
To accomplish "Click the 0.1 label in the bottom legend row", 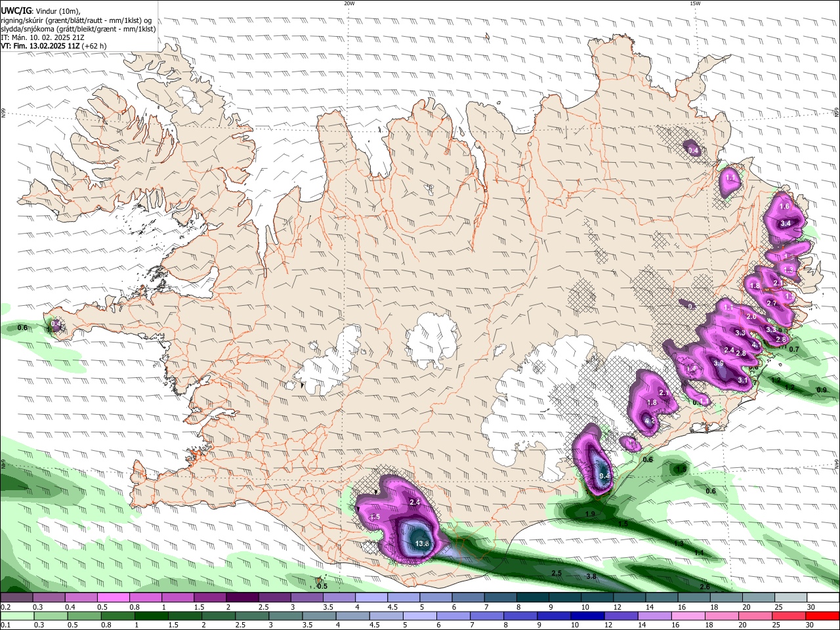I will (5, 625).
